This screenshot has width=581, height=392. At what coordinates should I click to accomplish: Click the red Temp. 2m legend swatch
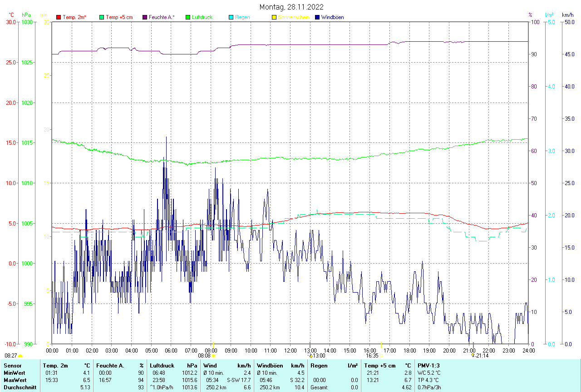click(59, 17)
